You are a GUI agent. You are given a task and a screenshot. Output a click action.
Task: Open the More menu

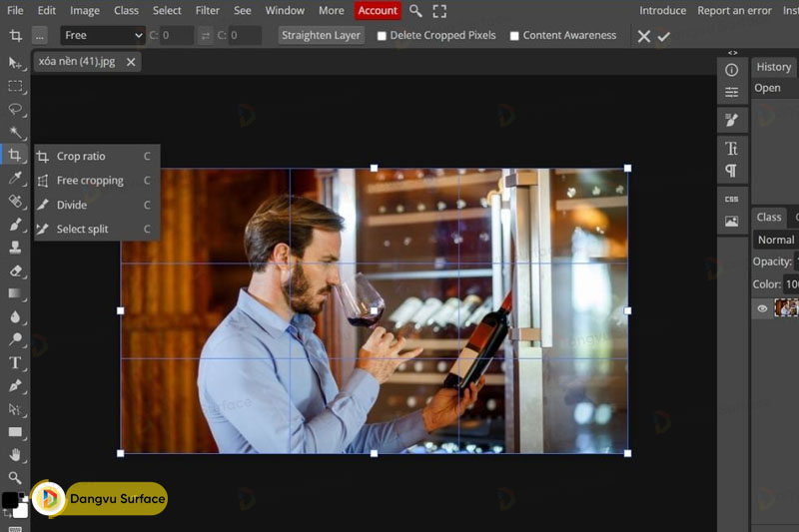(332, 10)
